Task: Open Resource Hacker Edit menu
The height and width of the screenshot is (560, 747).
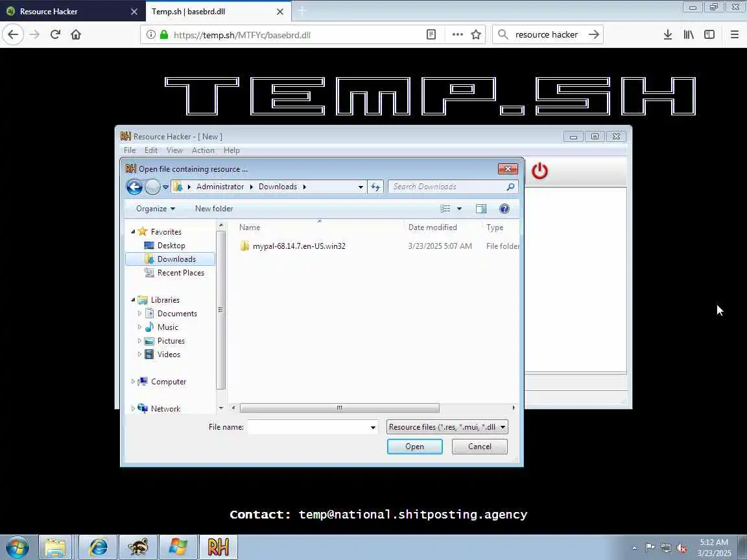Action: point(151,150)
